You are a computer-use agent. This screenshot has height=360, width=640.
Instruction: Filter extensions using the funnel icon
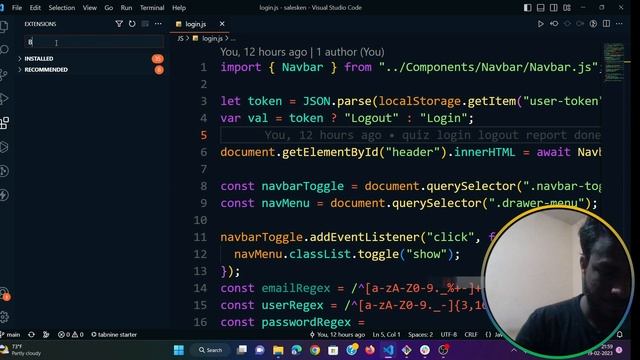point(119,24)
